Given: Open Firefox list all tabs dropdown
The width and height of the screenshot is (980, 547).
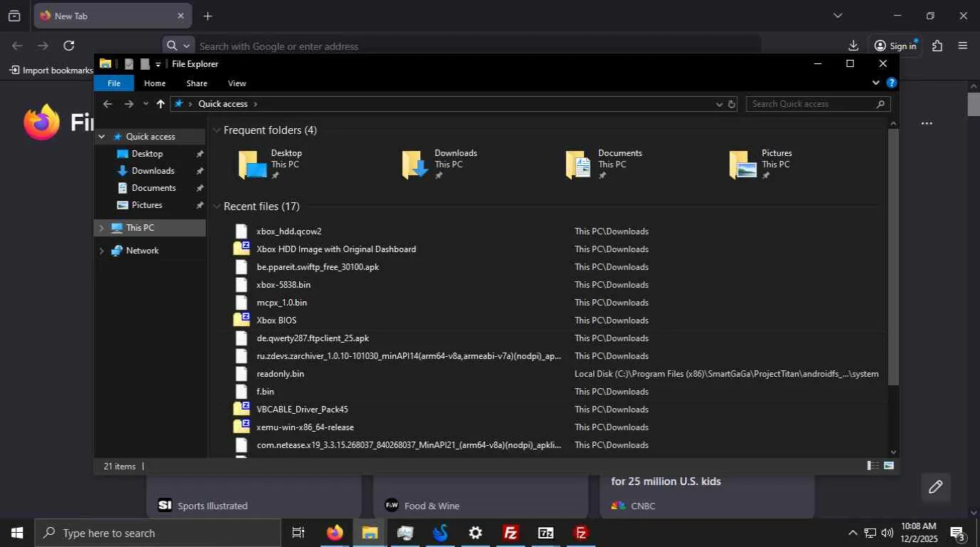Looking at the screenshot, I should pyautogui.click(x=838, y=16).
